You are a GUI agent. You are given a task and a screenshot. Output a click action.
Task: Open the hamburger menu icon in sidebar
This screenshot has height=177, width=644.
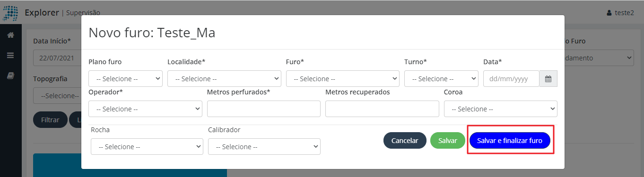[10, 55]
